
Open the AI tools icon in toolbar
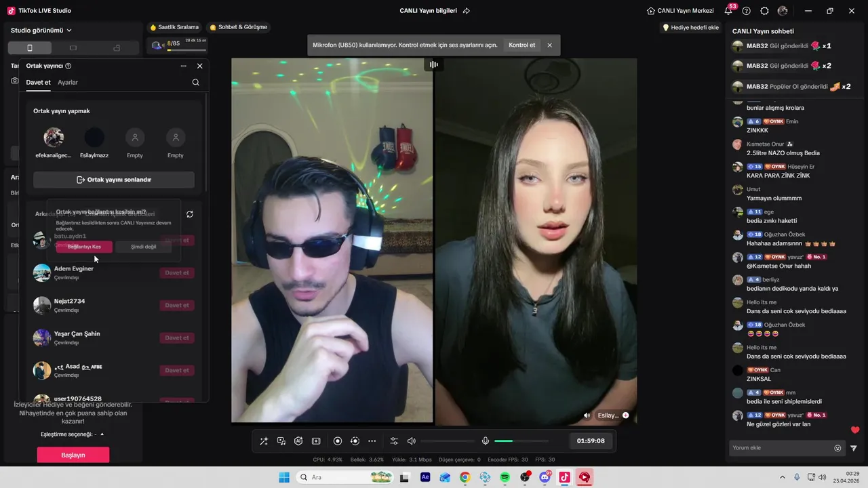pyautogui.click(x=298, y=441)
